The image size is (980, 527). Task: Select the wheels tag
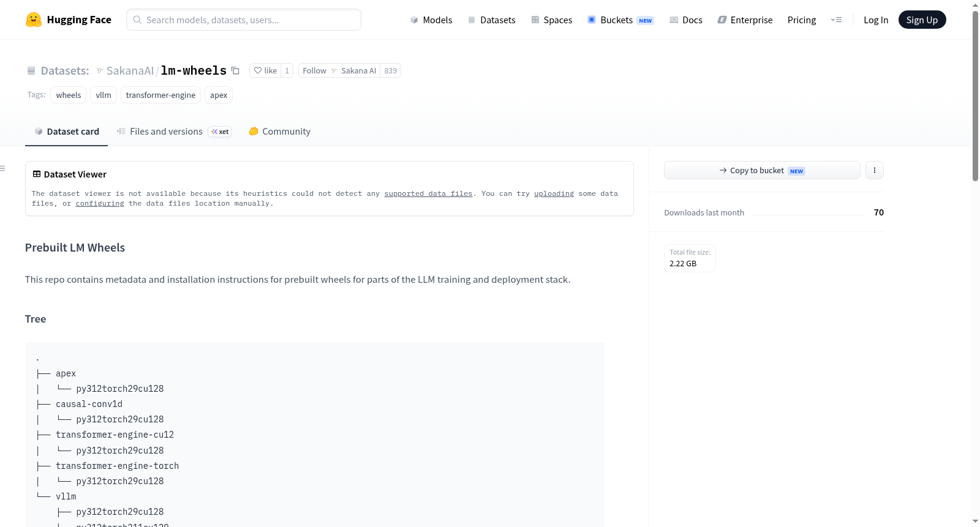(69, 95)
